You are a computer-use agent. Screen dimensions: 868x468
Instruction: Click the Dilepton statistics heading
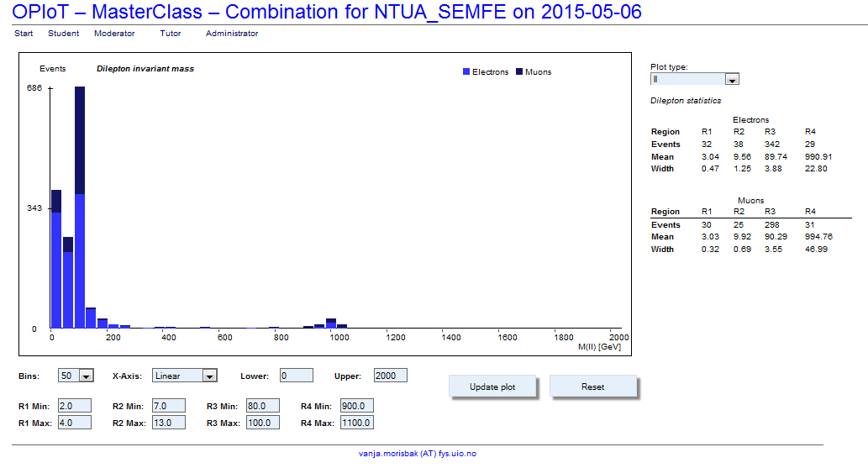click(686, 100)
